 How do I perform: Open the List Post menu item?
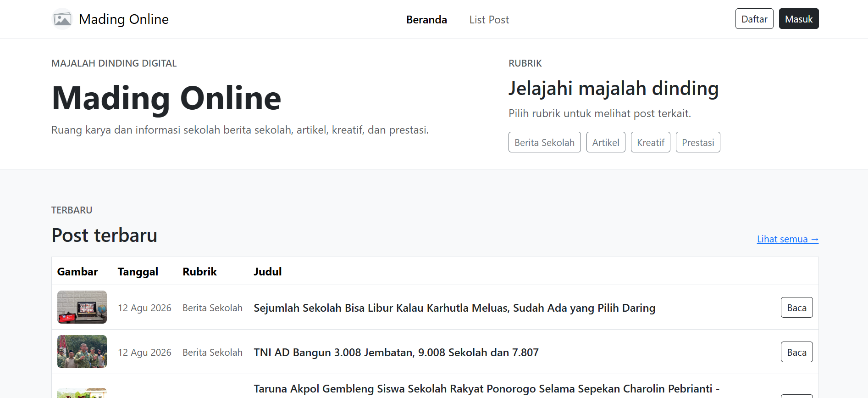tap(489, 20)
